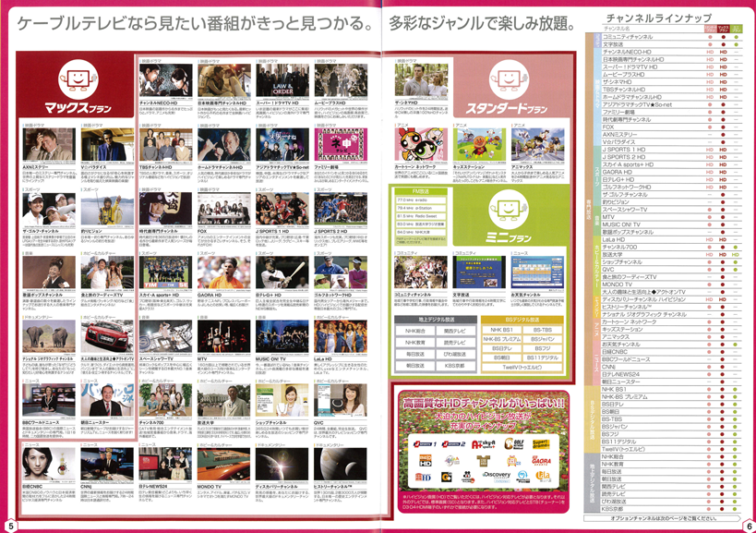Click the ケーブルテレビなら見たい番組がきっと見つかる headline
Image resolution: width=756 pixels, height=533 pixels.
pos(196,23)
